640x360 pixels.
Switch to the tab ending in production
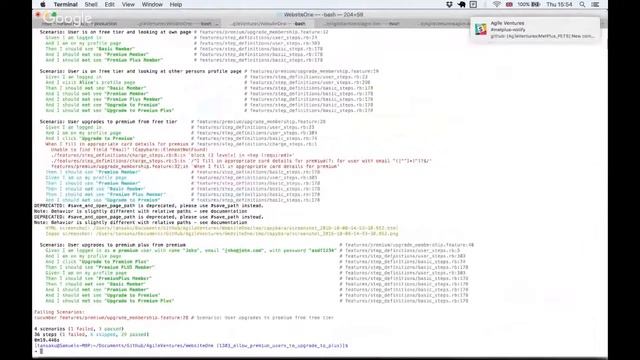coord(80,24)
